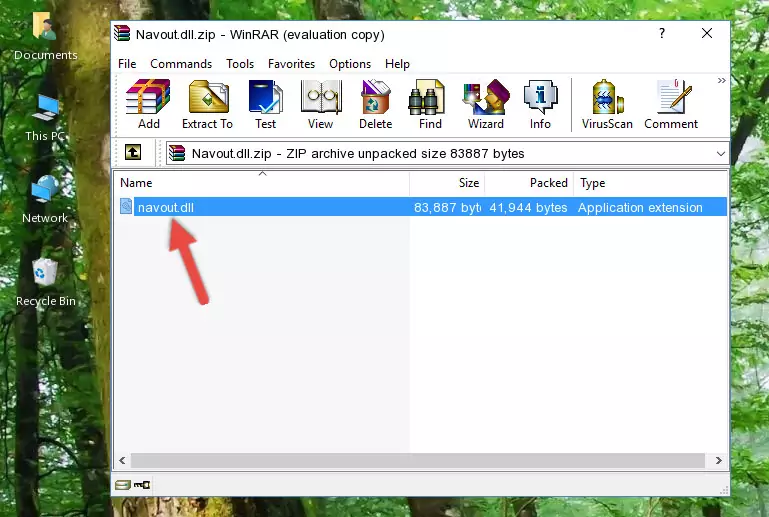This screenshot has height=517, width=769.
Task: Sort by the Packed column header
Action: (529, 182)
